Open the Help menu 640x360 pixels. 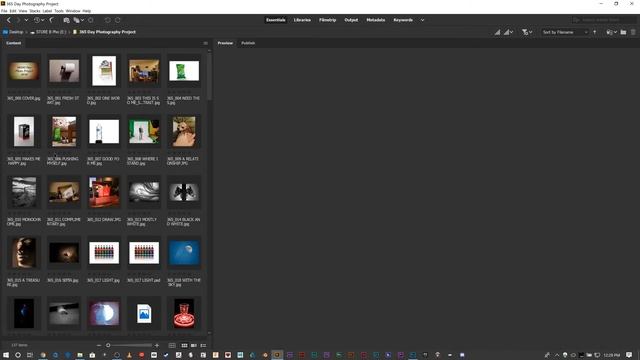pyautogui.click(x=87, y=11)
